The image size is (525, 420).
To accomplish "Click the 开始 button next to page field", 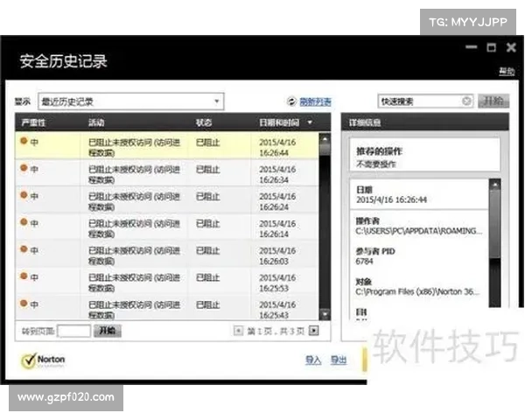I will click(108, 331).
